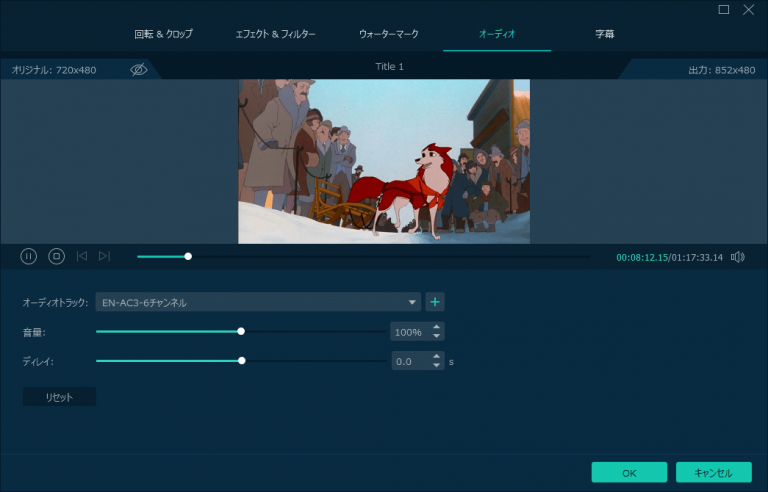Image resolution: width=768 pixels, height=492 pixels.
Task: Go to the ウォーターマーク tab
Action: pyautogui.click(x=389, y=34)
